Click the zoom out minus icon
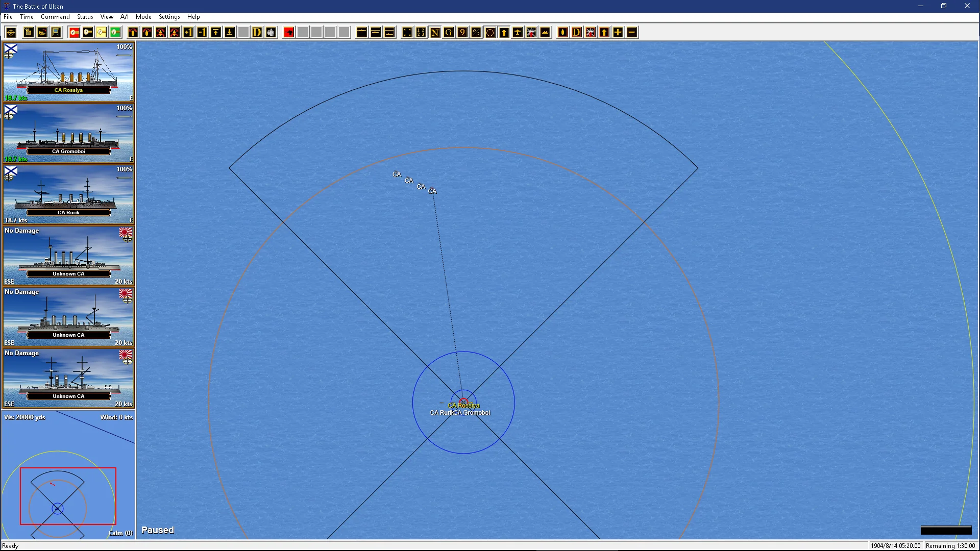This screenshot has height=551, width=980. (x=631, y=33)
